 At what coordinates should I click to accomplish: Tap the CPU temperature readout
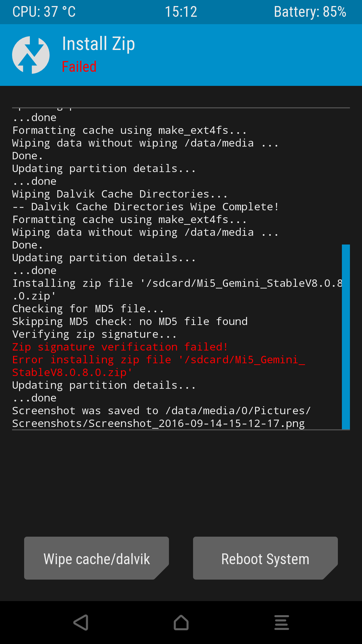click(x=44, y=12)
